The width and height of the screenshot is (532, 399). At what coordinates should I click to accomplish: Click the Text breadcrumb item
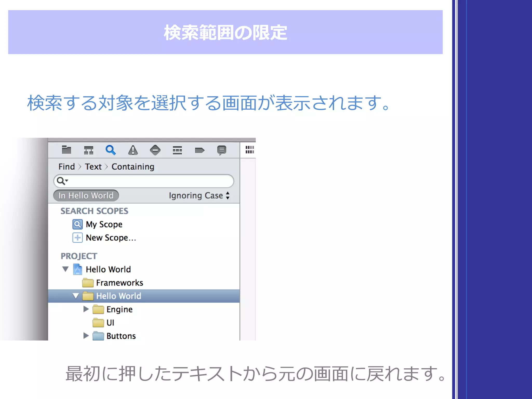(x=93, y=167)
